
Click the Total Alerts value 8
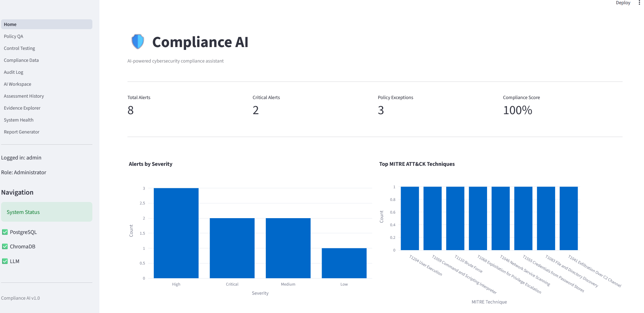coord(131,110)
